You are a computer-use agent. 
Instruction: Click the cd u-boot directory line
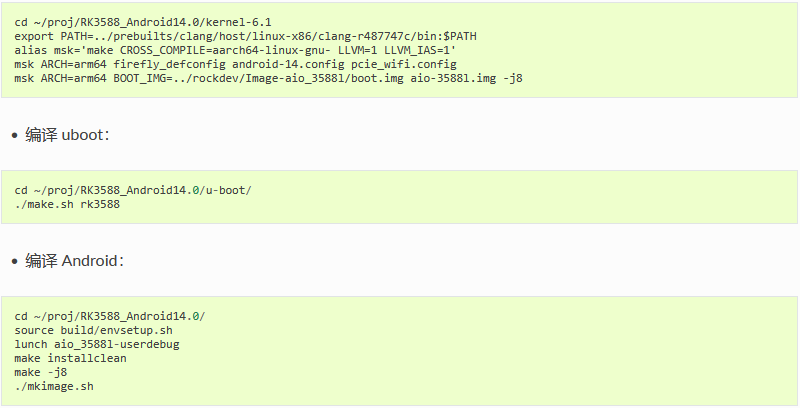133,190
